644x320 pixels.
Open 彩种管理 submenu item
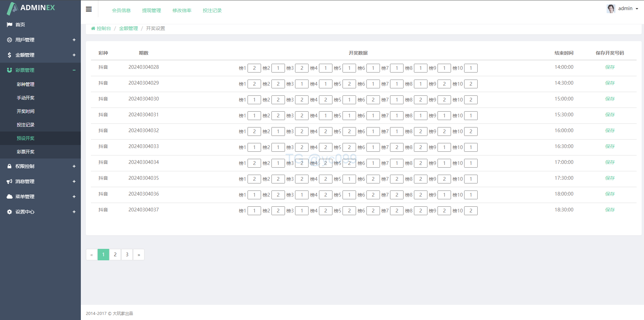26,84
